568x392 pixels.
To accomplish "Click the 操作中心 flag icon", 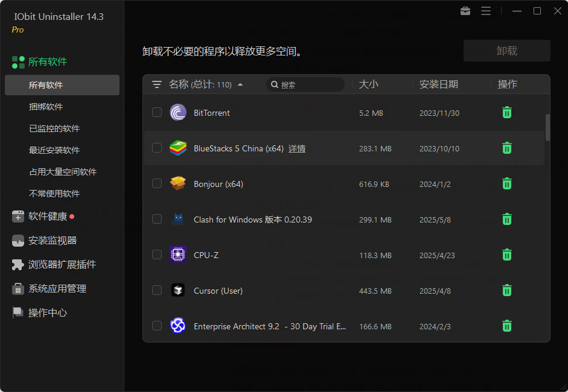I will (18, 313).
